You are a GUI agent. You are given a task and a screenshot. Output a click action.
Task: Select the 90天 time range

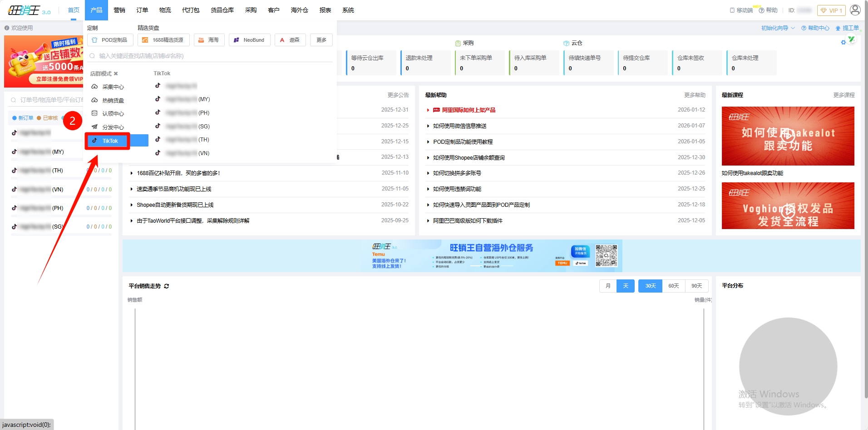696,286
